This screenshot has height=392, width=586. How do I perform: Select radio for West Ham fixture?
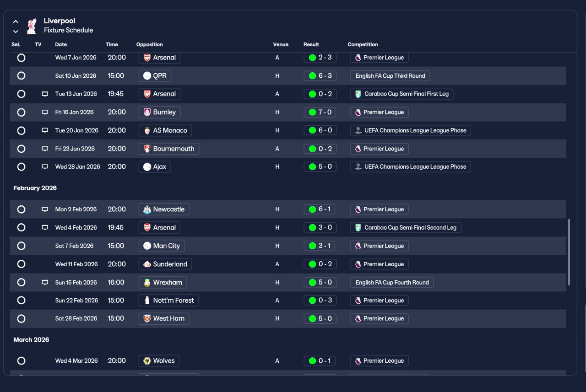click(21, 318)
